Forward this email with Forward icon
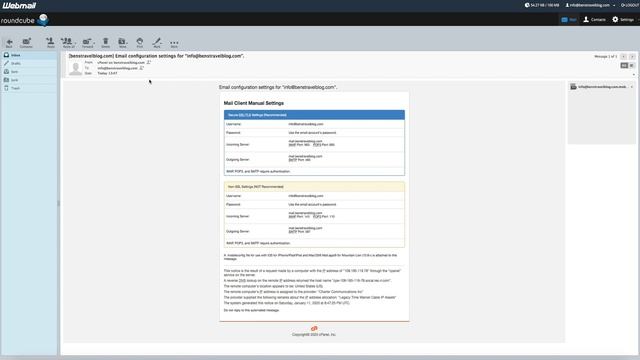Viewport: 640px width, 360px height. 87,42
